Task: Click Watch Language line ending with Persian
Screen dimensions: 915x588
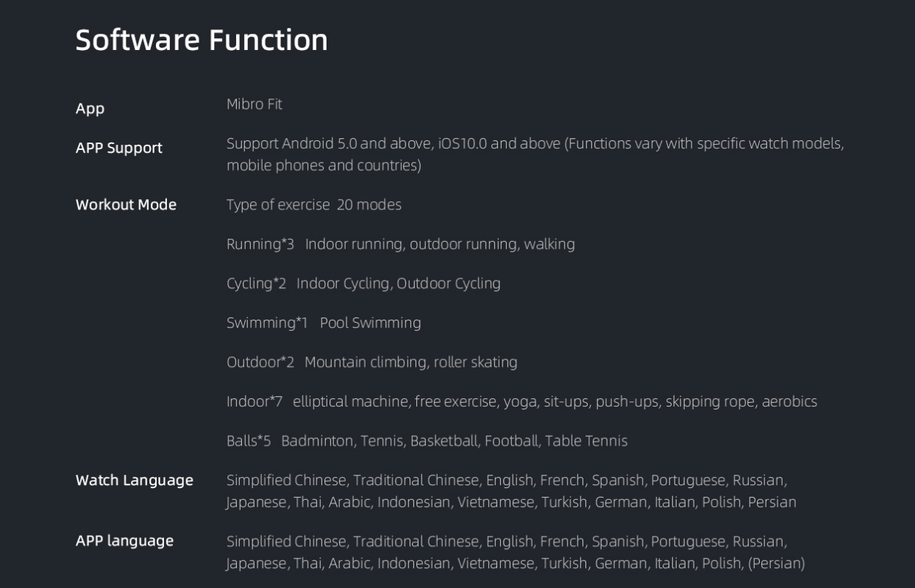Action: [511, 503]
